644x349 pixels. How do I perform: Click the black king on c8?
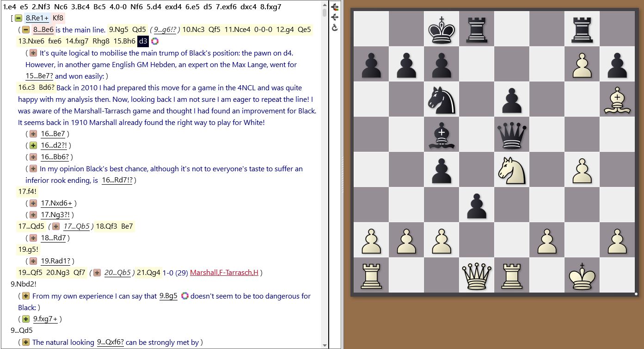click(x=442, y=29)
